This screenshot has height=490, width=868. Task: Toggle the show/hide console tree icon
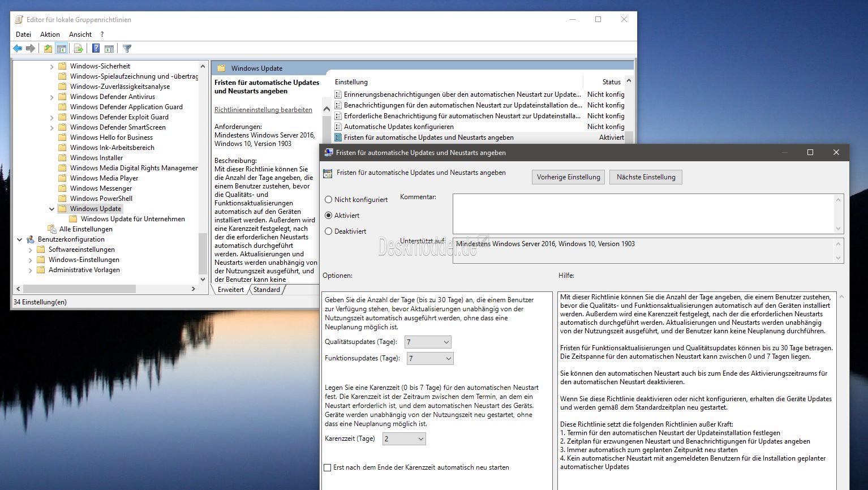(62, 49)
